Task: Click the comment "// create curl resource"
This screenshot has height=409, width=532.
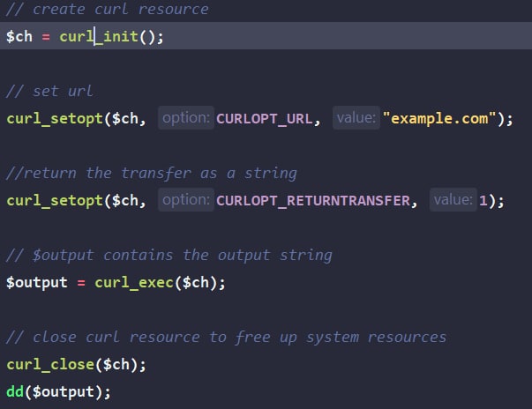Action: [x=108, y=9]
